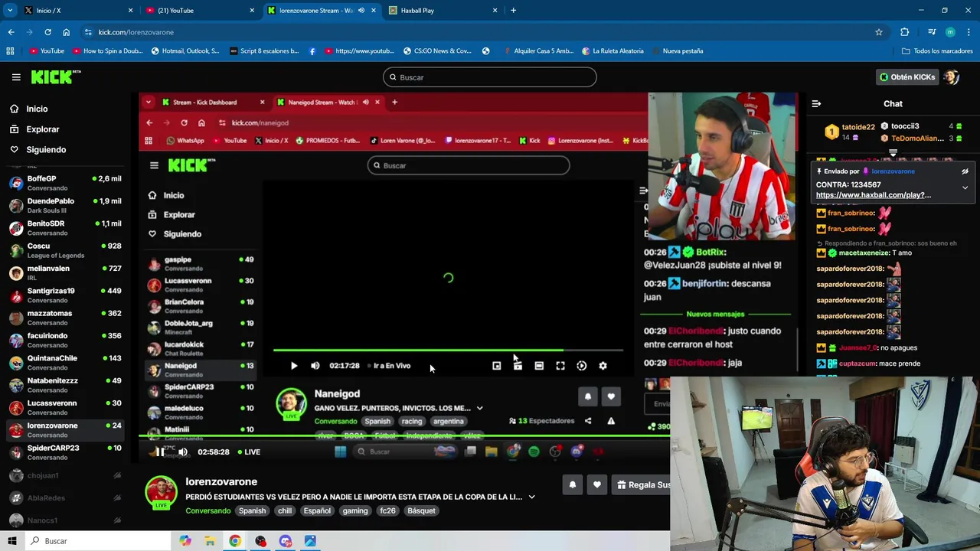Open Discord from the Windows taskbar
Image resolution: width=980 pixels, height=551 pixels.
[286, 541]
